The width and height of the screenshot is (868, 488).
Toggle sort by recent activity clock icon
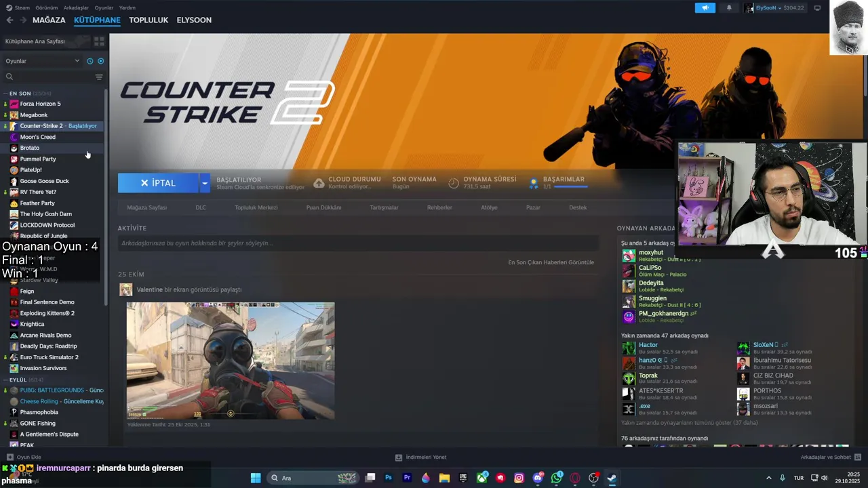90,61
